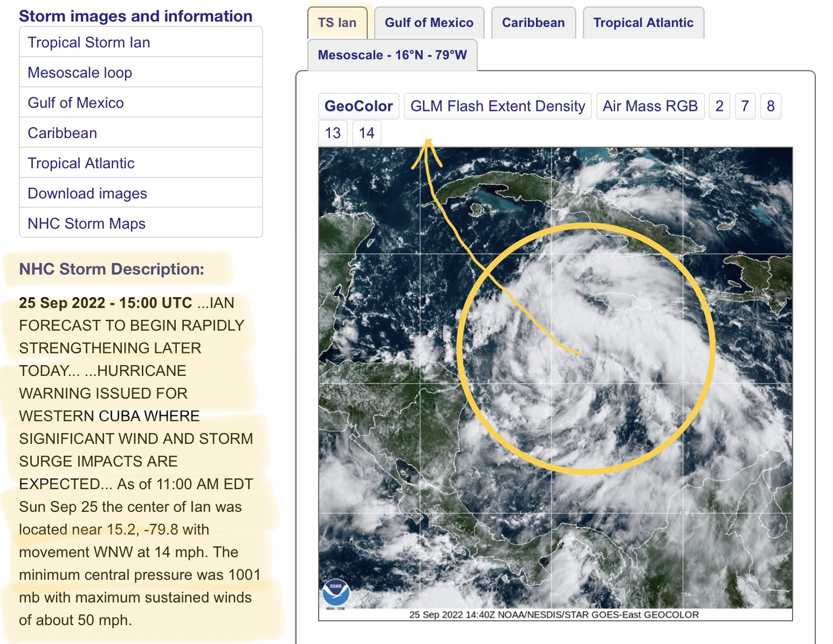Select GLM Flash Extent Density product
833x644 pixels.
[498, 106]
